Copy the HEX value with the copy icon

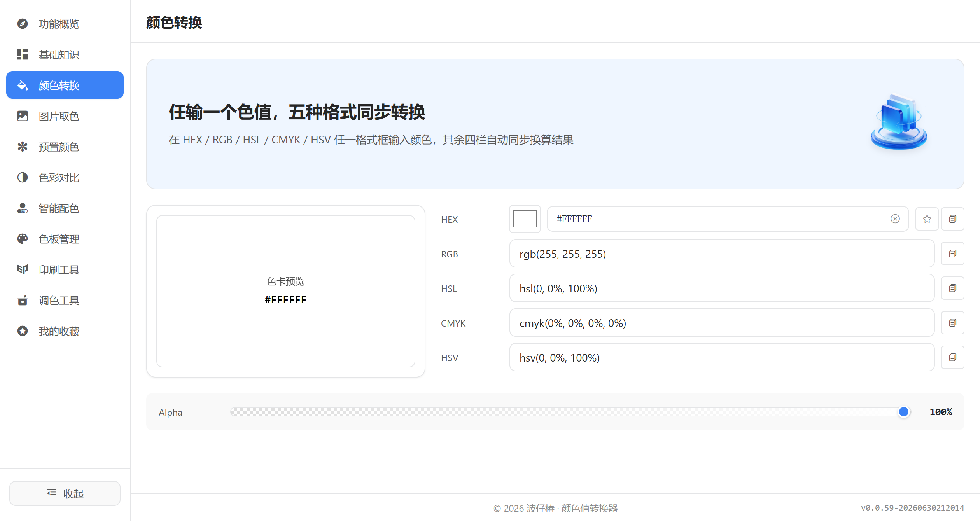coord(952,219)
